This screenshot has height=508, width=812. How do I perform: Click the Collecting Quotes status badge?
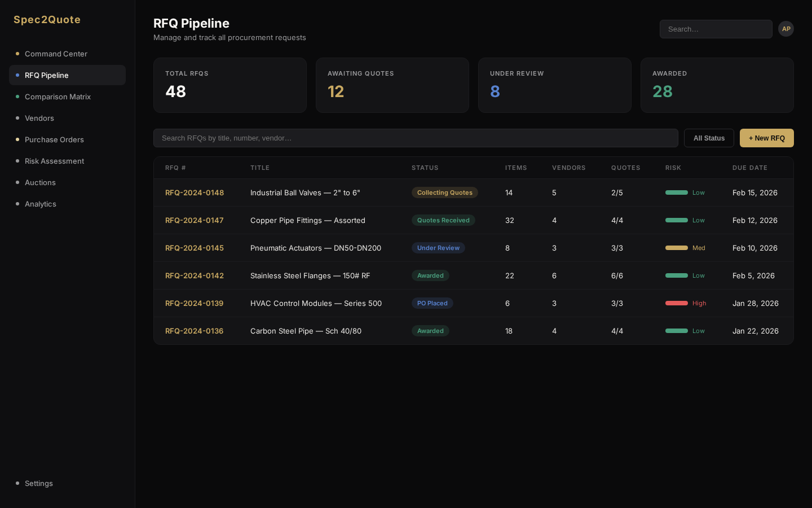click(445, 192)
